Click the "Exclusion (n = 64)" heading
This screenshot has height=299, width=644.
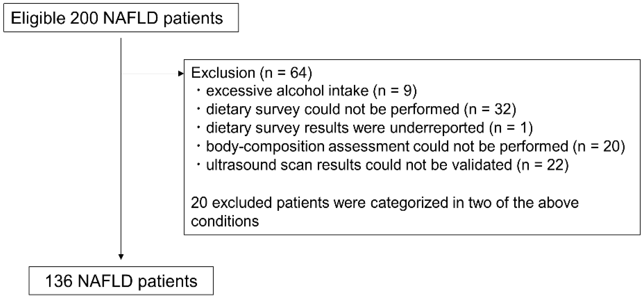pos(251,73)
